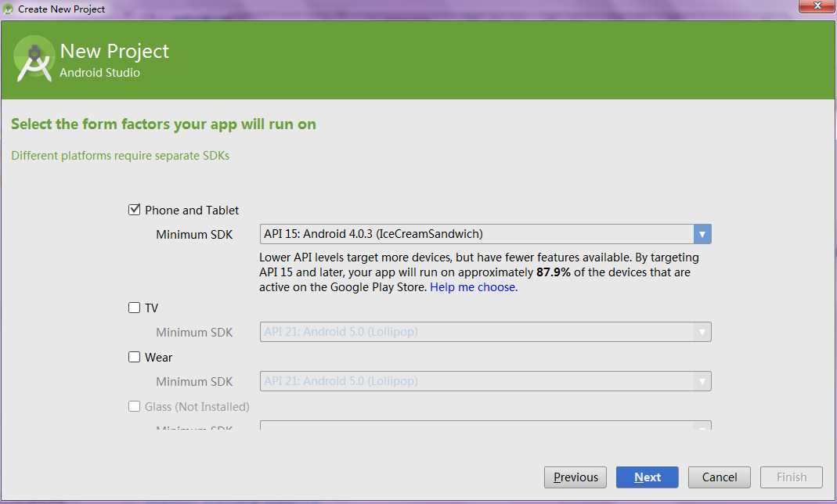837x504 pixels.
Task: Go to the Next step
Action: tap(647, 477)
